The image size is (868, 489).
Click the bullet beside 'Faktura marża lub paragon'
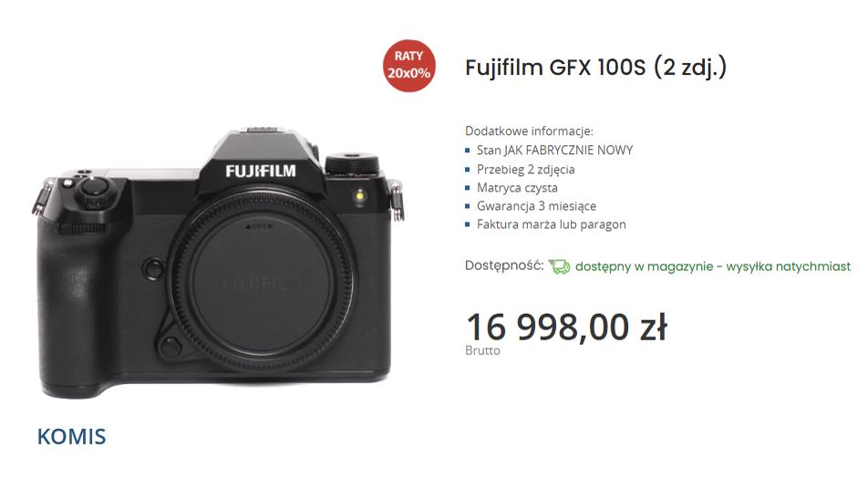(x=468, y=224)
